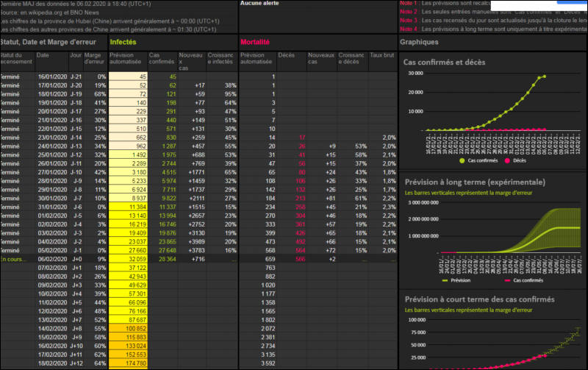Image resolution: width=588 pixels, height=370 pixels.
Task: Click the "Marge d'erreur" column header
Action: [x=94, y=58]
